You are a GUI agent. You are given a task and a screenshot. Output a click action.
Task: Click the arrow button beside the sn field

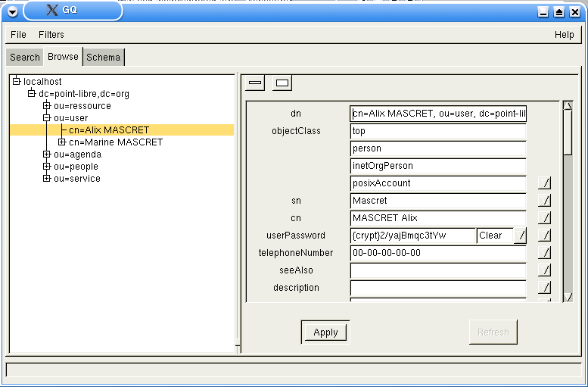[x=544, y=201]
